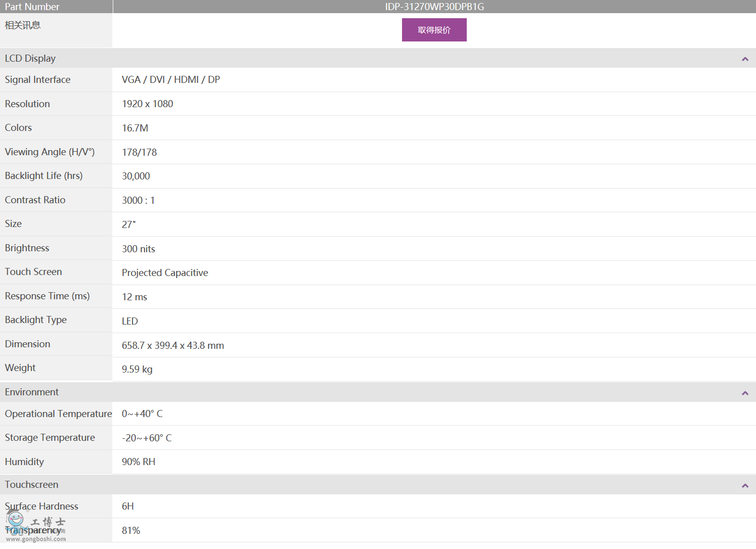Screen dimensions: 756x549
Task: Collapse the Touchscreen section chevron
Action: [x=744, y=486]
